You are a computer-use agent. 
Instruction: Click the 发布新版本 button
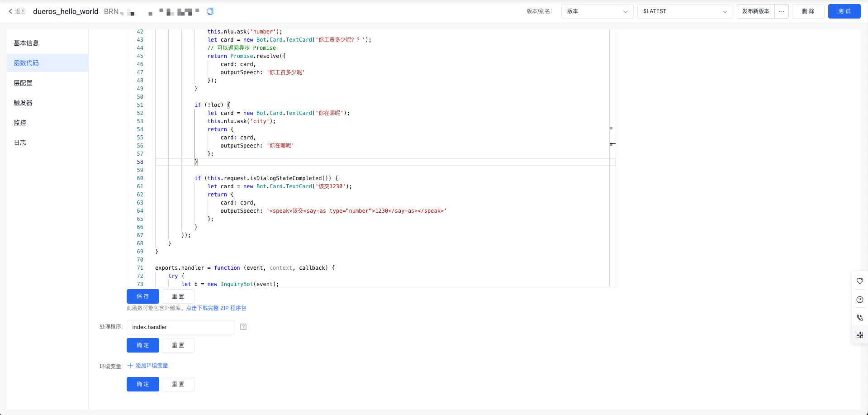(756, 11)
